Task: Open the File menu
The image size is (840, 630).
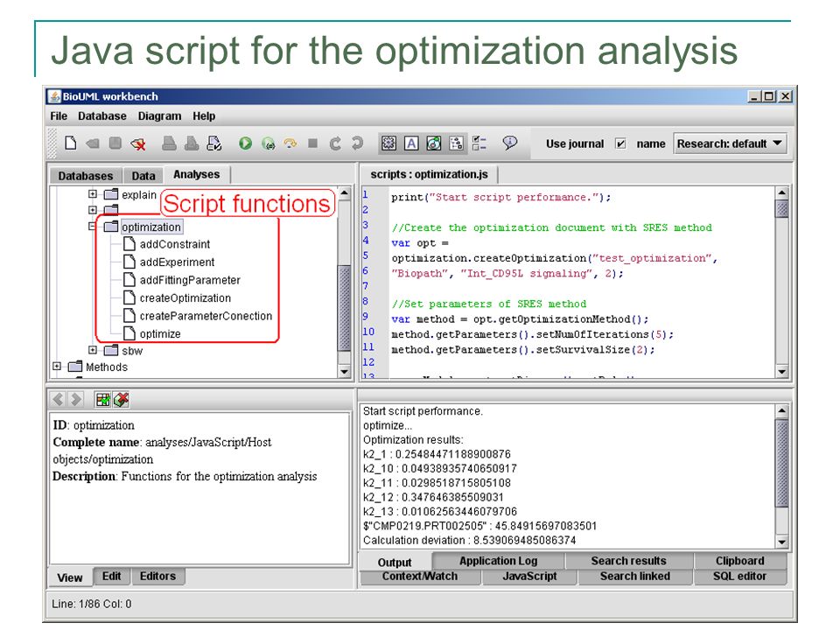Action: [59, 116]
